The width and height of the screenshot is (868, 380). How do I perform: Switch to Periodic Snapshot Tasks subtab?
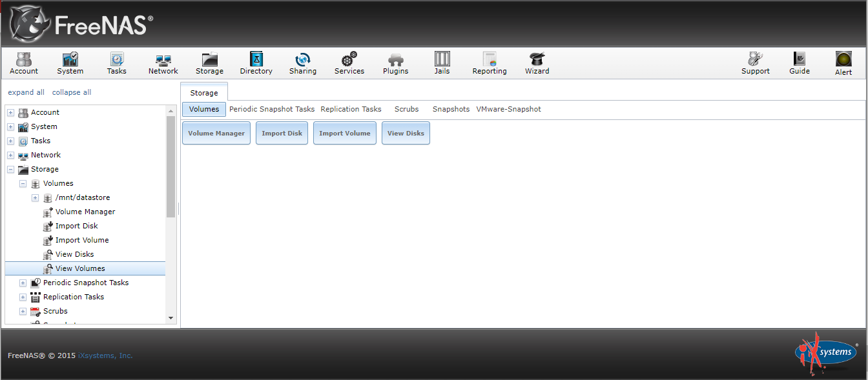pos(272,109)
